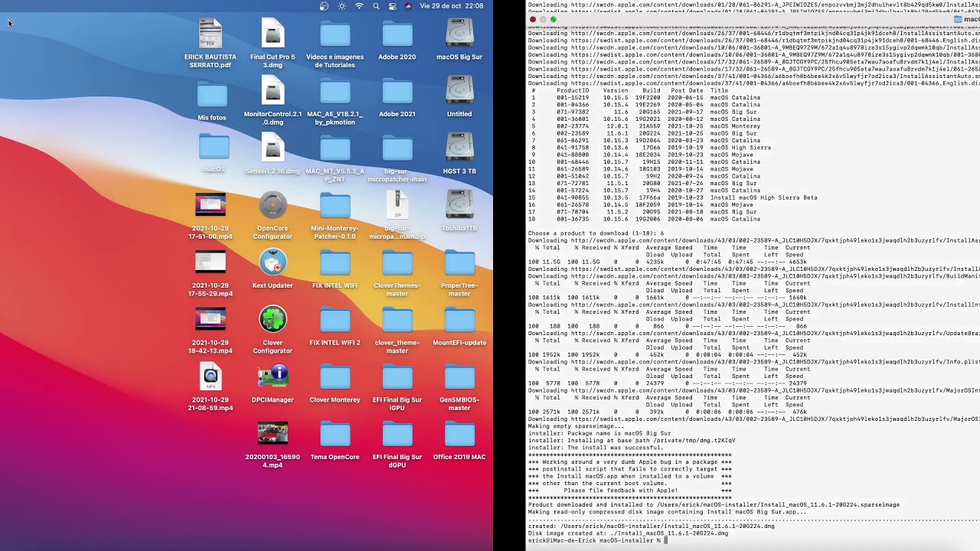Select MonitorControl.2.1.0.dmg file

[273, 92]
